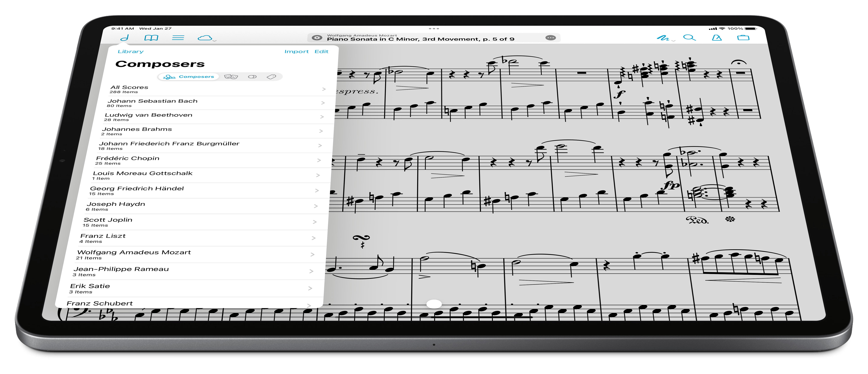Open the cloud services icon
The height and width of the screenshot is (374, 868).
coord(205,38)
